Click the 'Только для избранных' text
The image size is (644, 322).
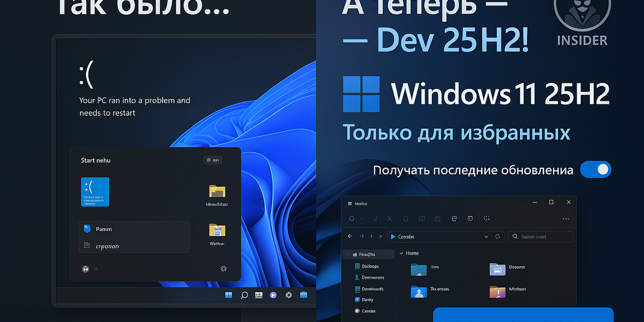coord(456,132)
